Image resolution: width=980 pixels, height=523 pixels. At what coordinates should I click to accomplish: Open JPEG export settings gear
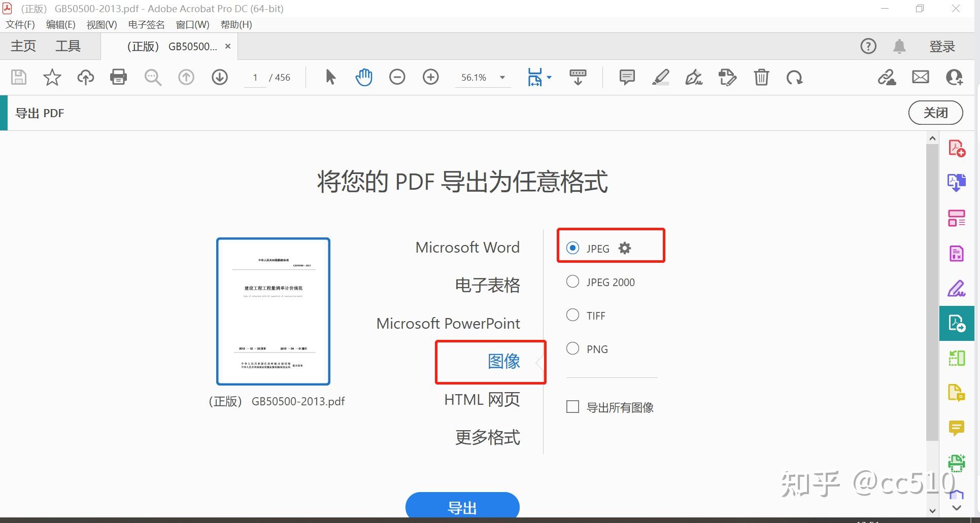pos(624,248)
